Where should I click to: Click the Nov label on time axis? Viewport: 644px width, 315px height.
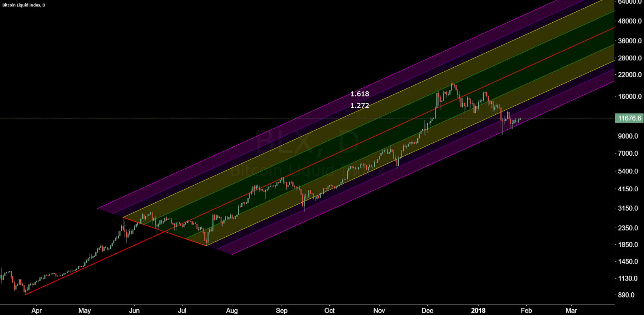(379, 311)
